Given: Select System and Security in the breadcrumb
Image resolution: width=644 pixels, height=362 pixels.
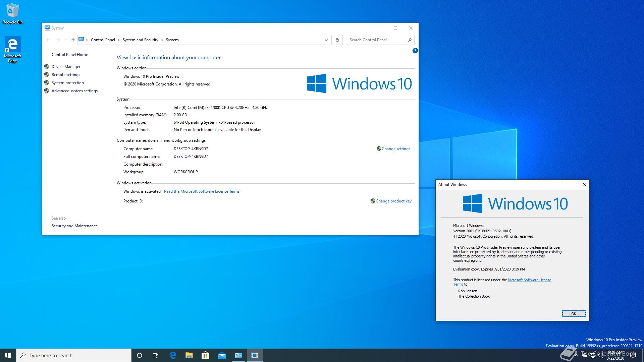Looking at the screenshot, I should (x=140, y=40).
